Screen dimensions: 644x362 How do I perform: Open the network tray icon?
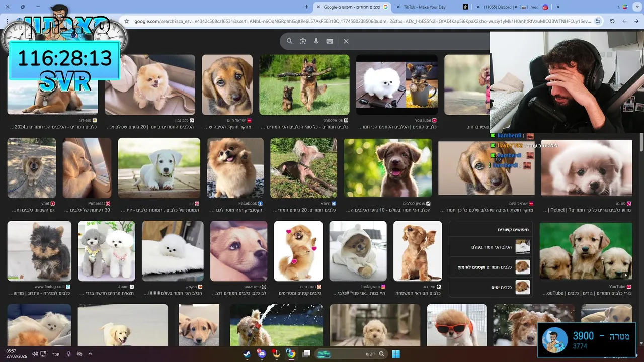[43, 354]
